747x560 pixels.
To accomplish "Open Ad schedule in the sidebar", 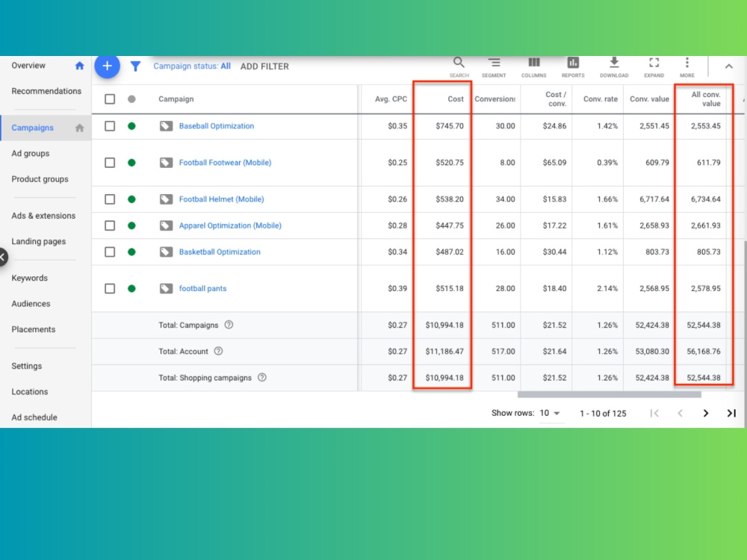I will click(34, 417).
